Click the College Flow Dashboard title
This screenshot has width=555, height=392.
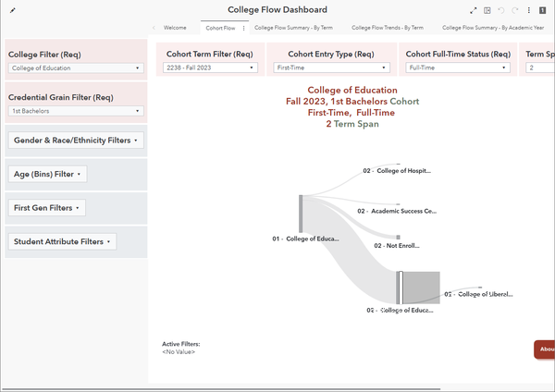point(277,10)
